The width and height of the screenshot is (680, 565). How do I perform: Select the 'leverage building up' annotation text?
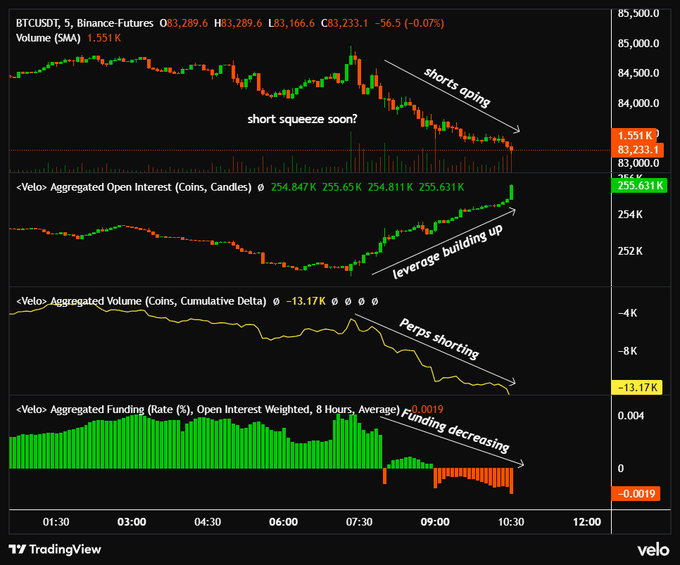448,251
